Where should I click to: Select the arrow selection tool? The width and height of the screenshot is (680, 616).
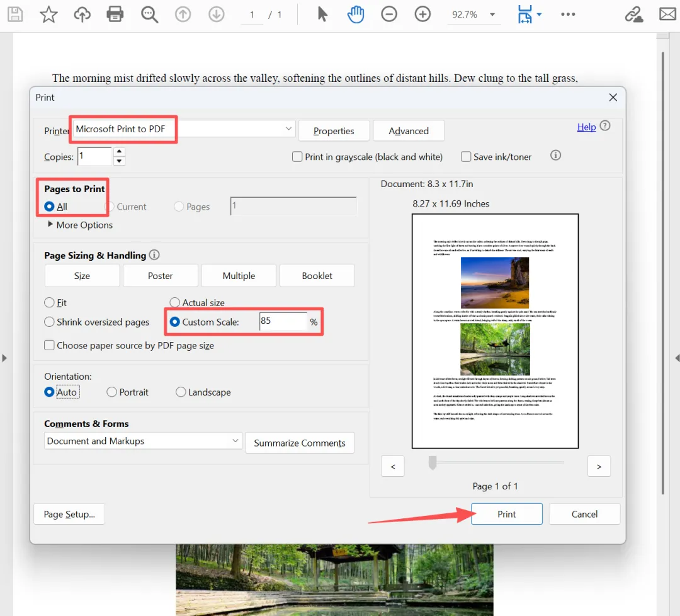click(x=322, y=14)
